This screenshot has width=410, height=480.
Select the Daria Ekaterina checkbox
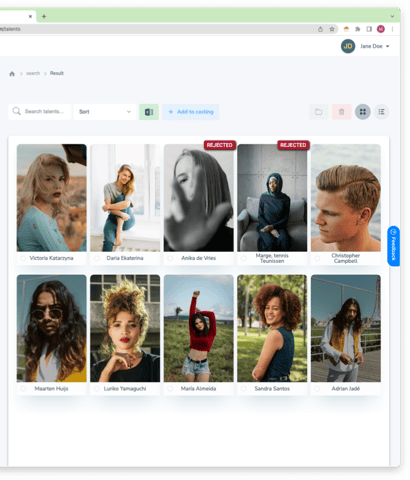point(96,258)
